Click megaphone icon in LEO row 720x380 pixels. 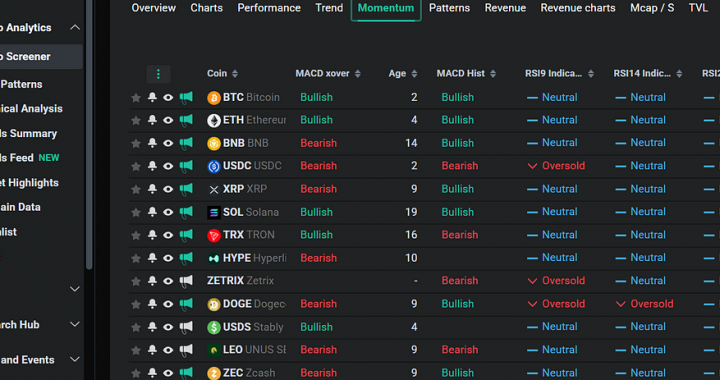coord(186,349)
